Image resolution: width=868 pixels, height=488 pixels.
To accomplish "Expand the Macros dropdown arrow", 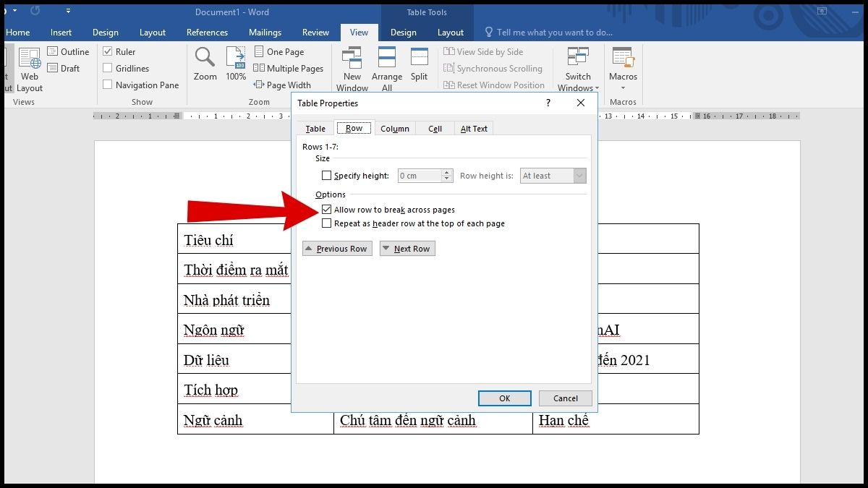I will (x=623, y=89).
